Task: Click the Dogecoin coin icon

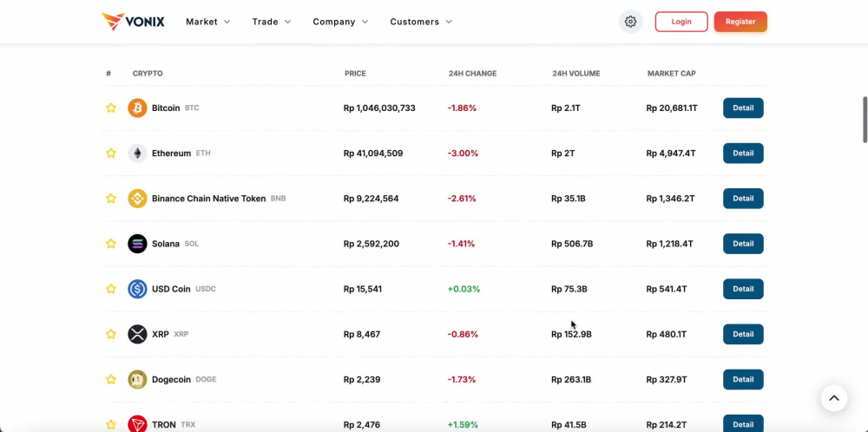Action: pos(137,380)
